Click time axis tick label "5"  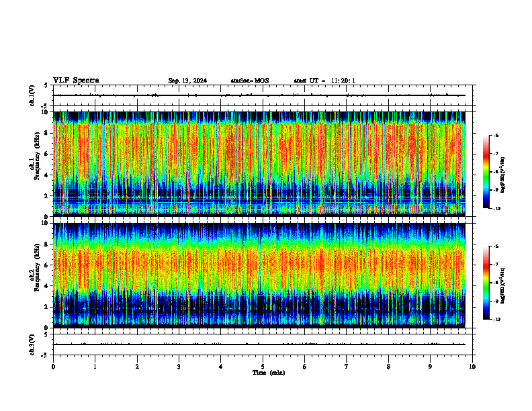263,367
